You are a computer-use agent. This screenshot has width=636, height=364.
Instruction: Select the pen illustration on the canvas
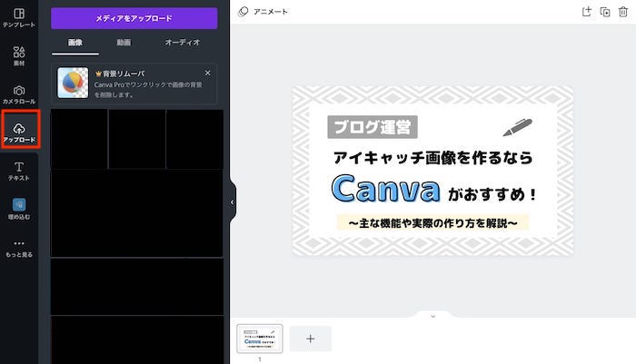[517, 127]
